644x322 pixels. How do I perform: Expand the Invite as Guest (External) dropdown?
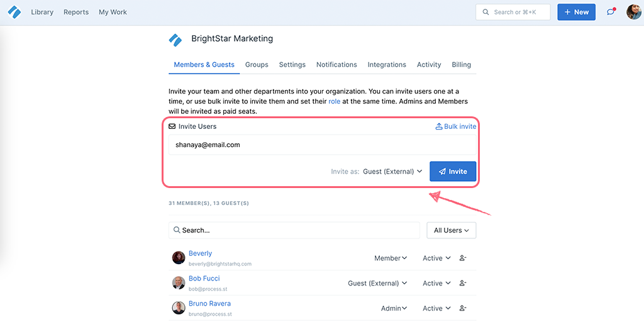[392, 171]
